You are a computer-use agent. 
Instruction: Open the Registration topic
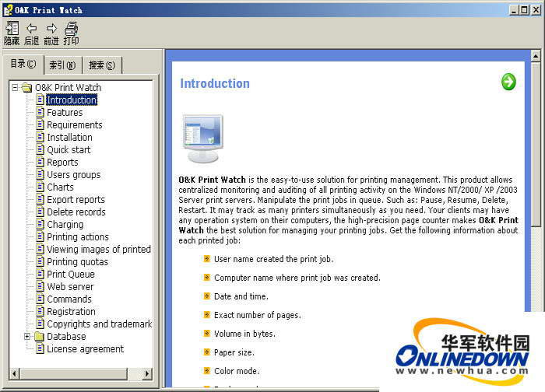point(71,311)
